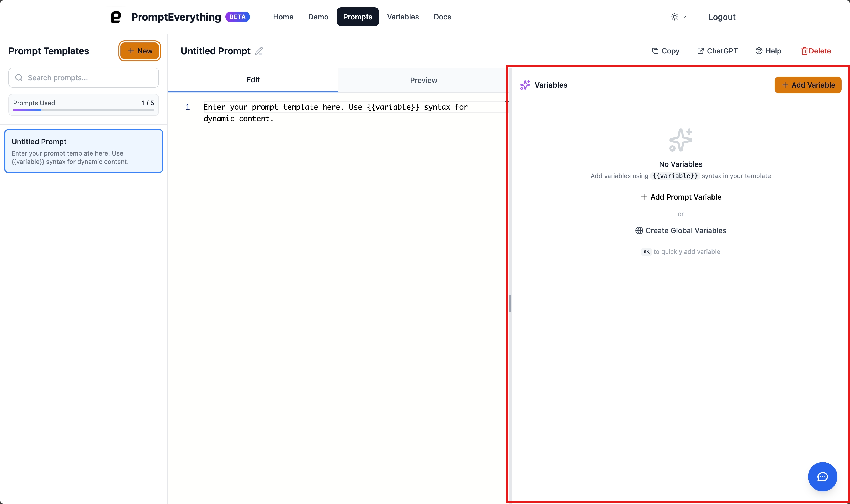Click the pencil icon to rename Untitled Prompt
Image resolution: width=850 pixels, height=504 pixels.
(259, 51)
